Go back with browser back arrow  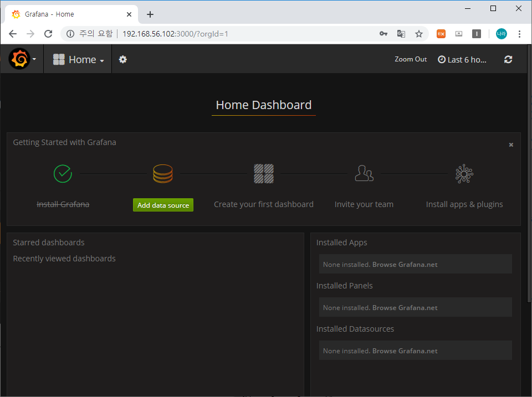pos(13,34)
